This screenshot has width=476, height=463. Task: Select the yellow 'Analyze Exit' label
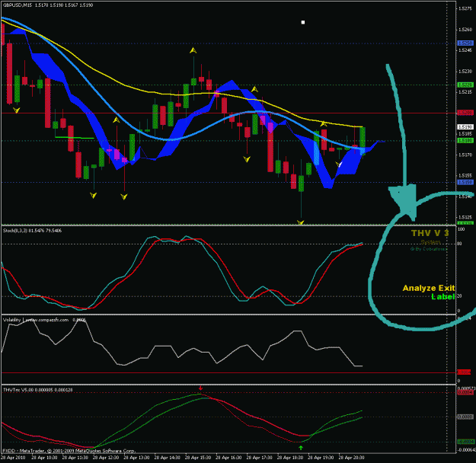[429, 288]
